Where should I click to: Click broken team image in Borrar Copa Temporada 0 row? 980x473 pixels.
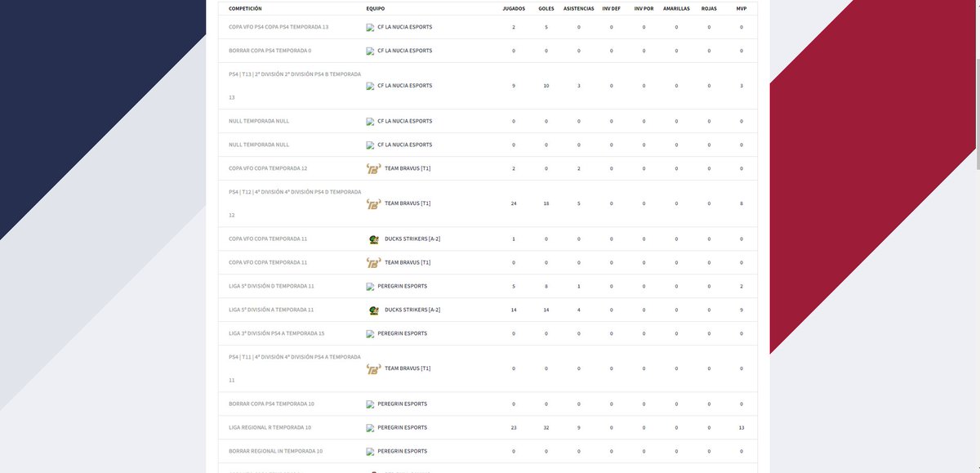pos(370,51)
